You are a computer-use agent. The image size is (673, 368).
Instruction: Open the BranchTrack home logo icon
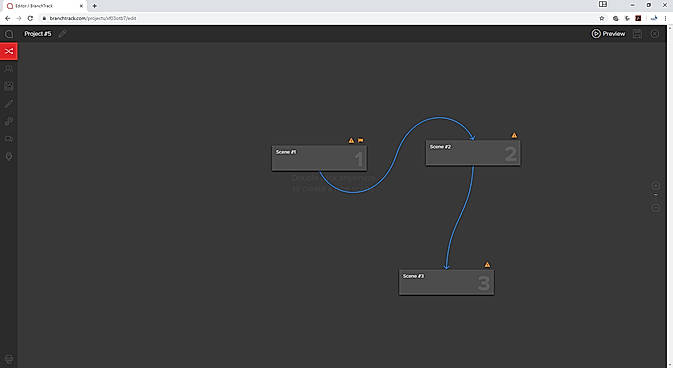pos(9,34)
